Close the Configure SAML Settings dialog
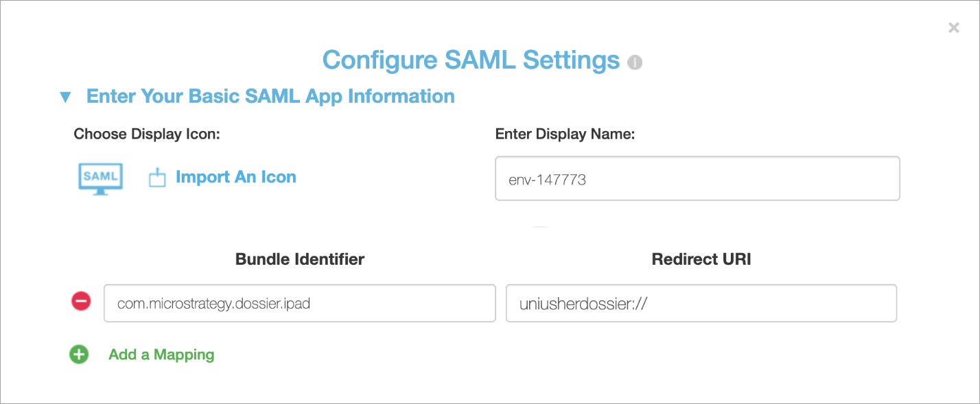This screenshot has height=404, width=980. pos(953,28)
